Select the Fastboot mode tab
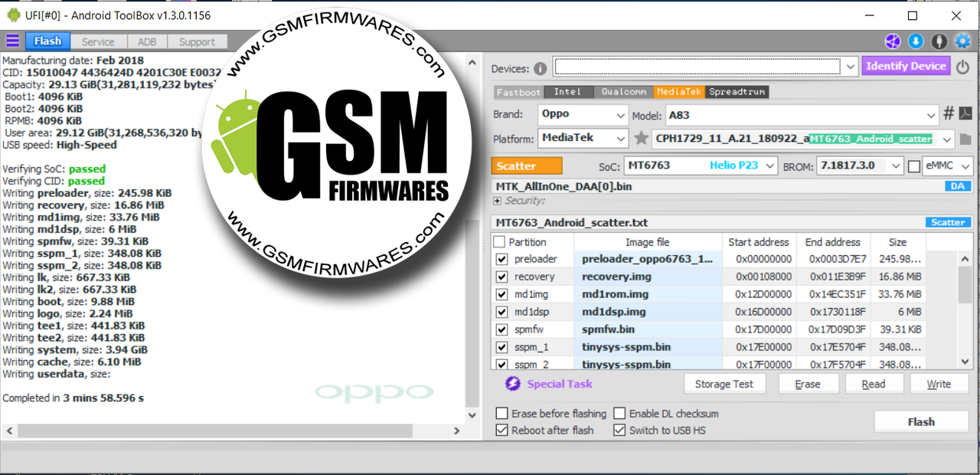 point(518,92)
